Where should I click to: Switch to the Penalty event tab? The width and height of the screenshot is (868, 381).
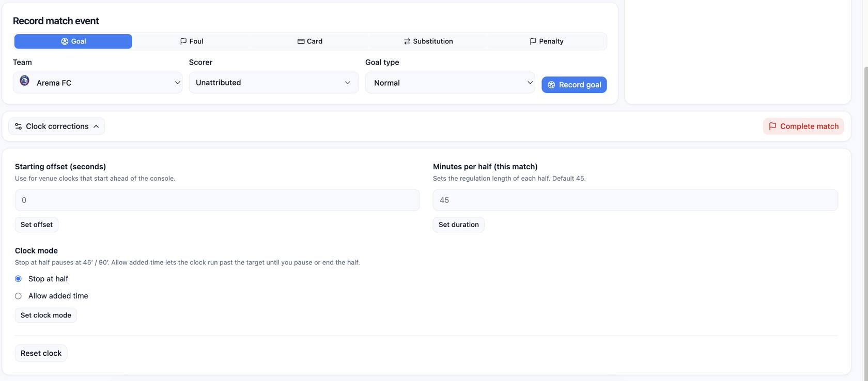point(547,41)
